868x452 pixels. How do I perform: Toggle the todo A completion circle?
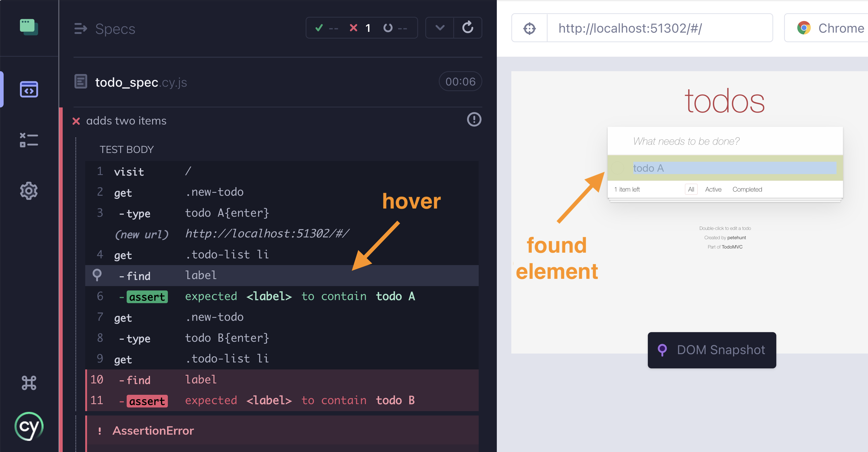(x=618, y=168)
